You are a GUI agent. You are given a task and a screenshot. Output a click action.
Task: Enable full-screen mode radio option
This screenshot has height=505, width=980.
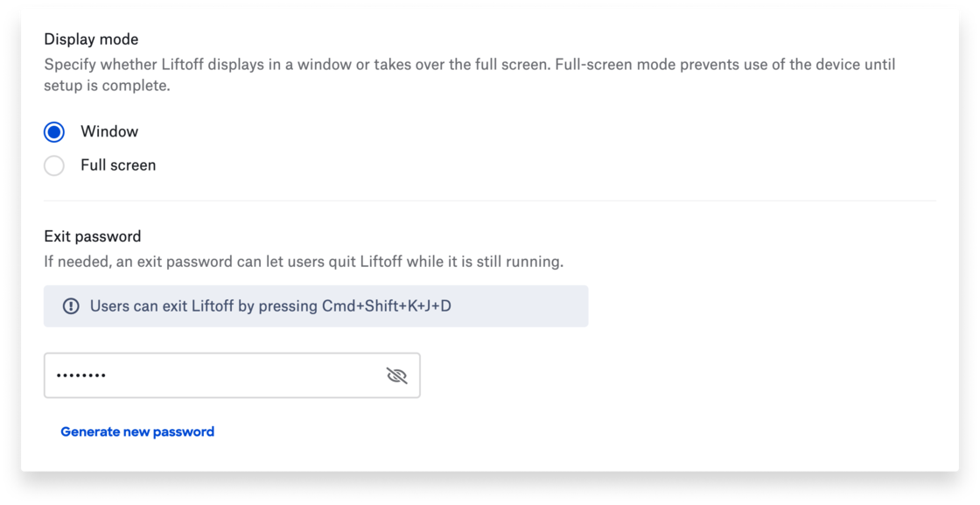pos(53,165)
